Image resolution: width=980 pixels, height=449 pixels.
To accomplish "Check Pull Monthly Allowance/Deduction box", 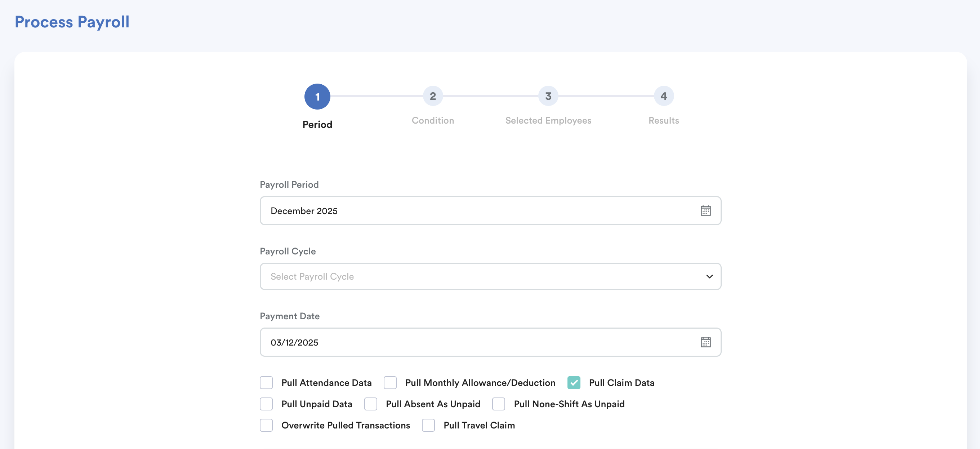I will [390, 383].
